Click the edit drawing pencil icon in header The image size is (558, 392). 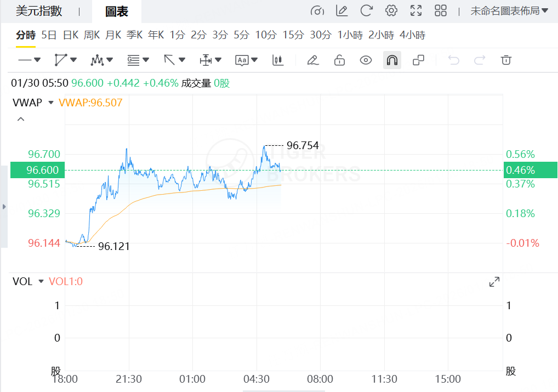click(x=341, y=11)
